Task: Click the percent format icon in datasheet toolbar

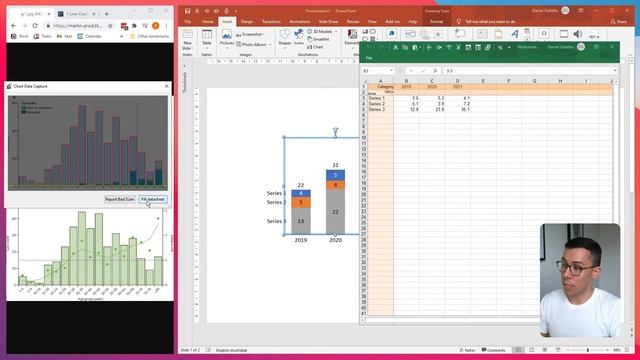Action: (500, 47)
